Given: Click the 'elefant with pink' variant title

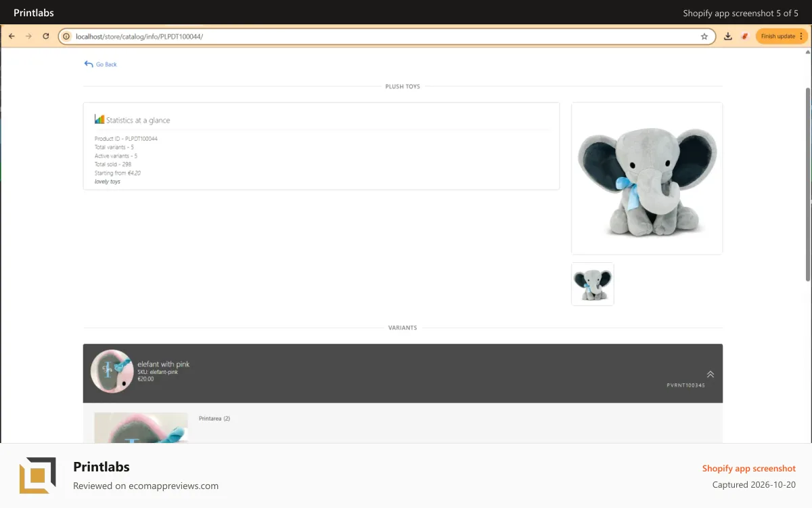Looking at the screenshot, I should pos(164,364).
